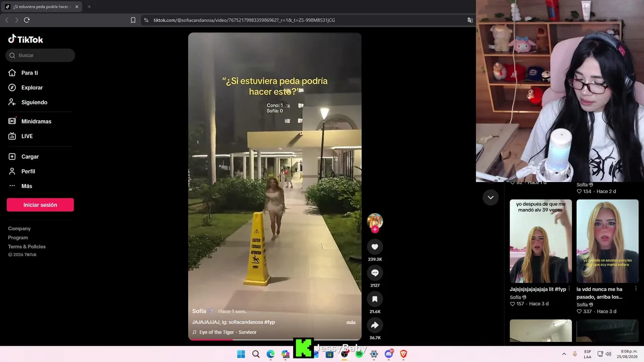Open volume and network quick settings

(605, 354)
